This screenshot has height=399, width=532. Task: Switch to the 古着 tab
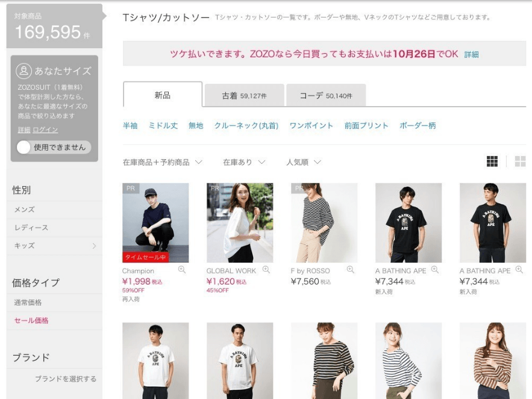pyautogui.click(x=244, y=95)
